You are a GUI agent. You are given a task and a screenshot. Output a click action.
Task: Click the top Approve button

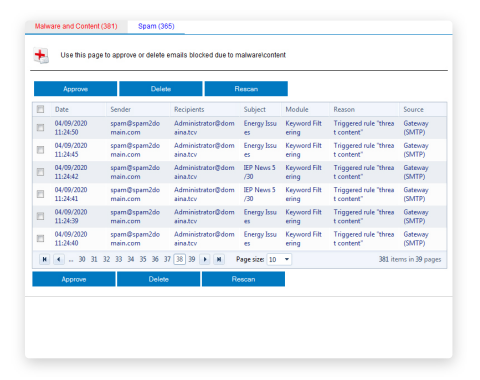(x=75, y=89)
